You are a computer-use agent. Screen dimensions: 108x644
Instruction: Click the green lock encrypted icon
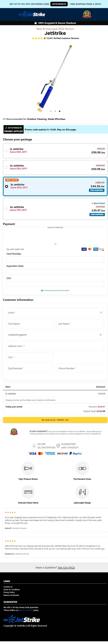pos(42,290)
